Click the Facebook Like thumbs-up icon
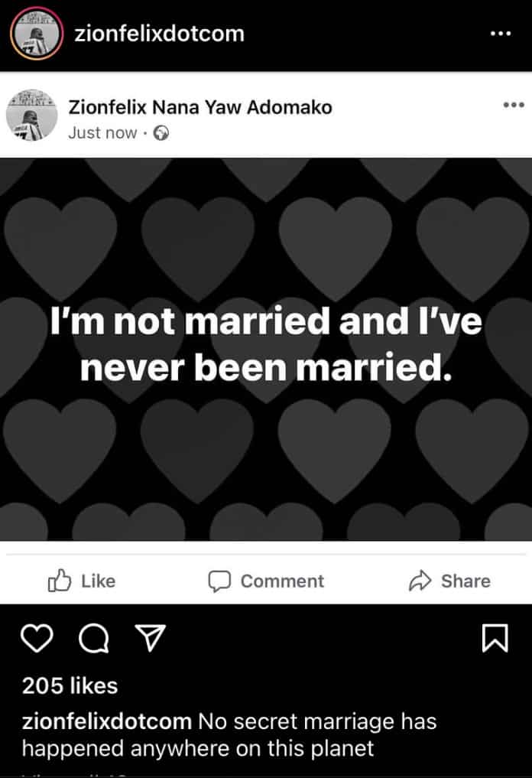Viewport: 532px width, 778px height. 60,581
